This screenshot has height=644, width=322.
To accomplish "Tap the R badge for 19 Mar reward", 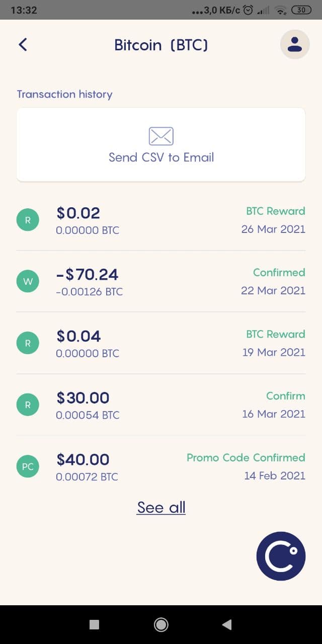I will [x=28, y=343].
